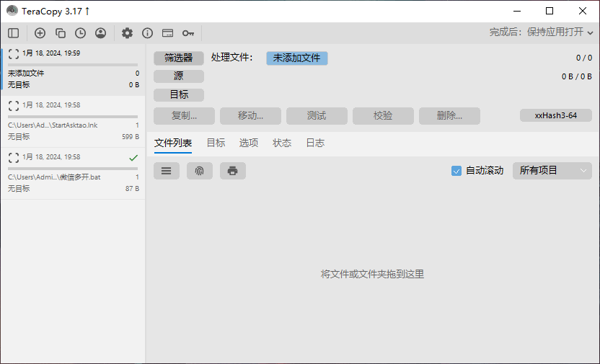Click the 1月 18, 2024, 19:59 timestamp
600x364 pixels.
[51, 53]
